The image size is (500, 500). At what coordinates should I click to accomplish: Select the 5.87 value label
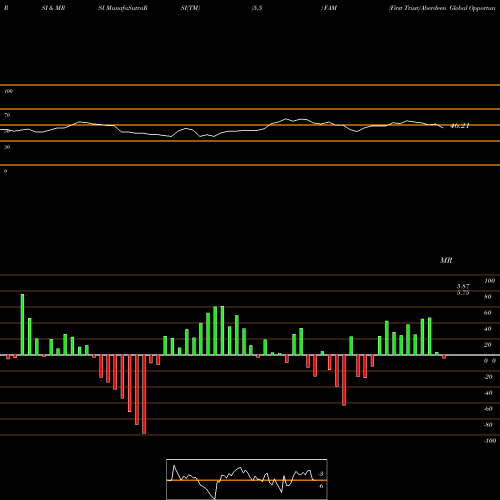(x=463, y=286)
